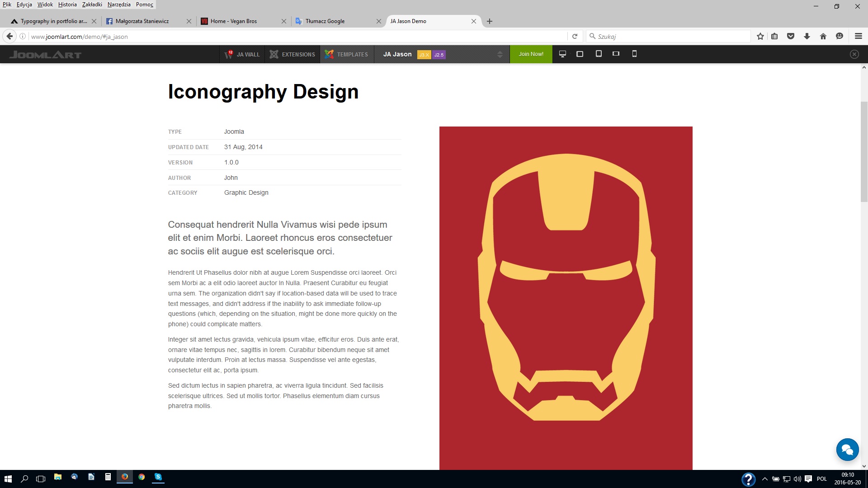Open Pocket save icon in toolbar

pyautogui.click(x=791, y=36)
